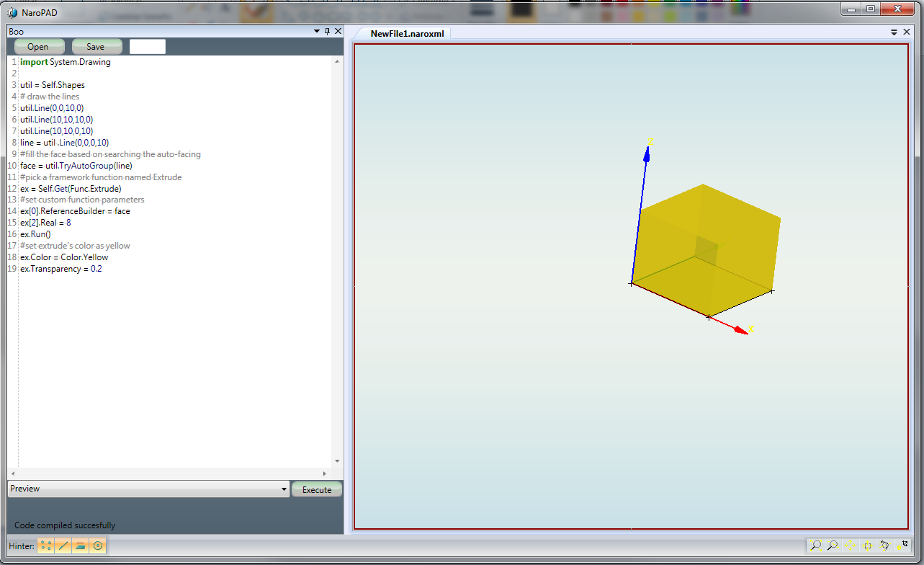Select the zoom window magnifier tool
924x565 pixels.
pyautogui.click(x=833, y=546)
